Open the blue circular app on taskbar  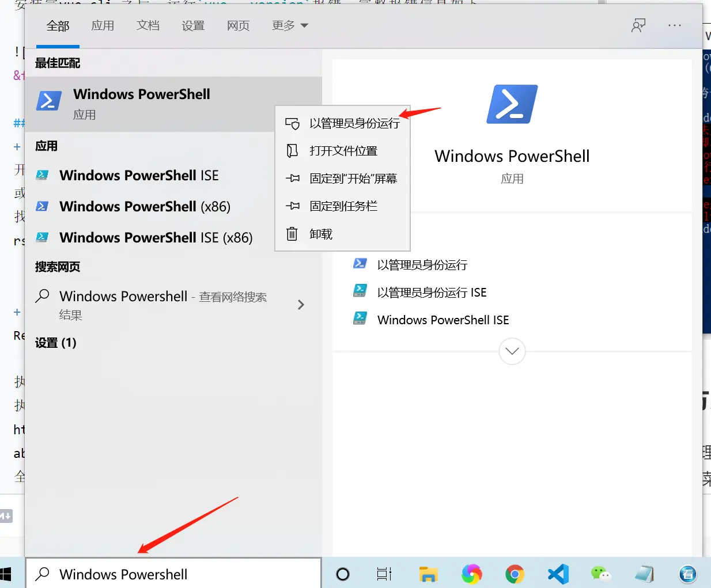click(688, 574)
